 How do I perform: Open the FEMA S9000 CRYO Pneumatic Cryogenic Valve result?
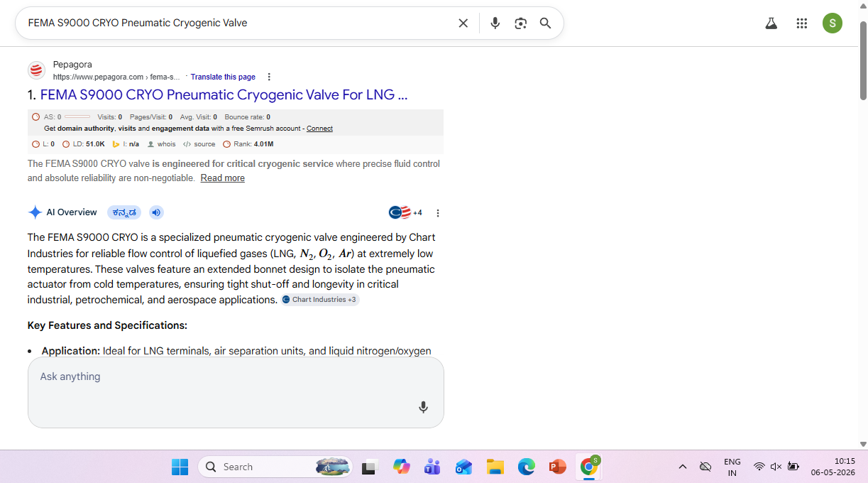pos(224,94)
